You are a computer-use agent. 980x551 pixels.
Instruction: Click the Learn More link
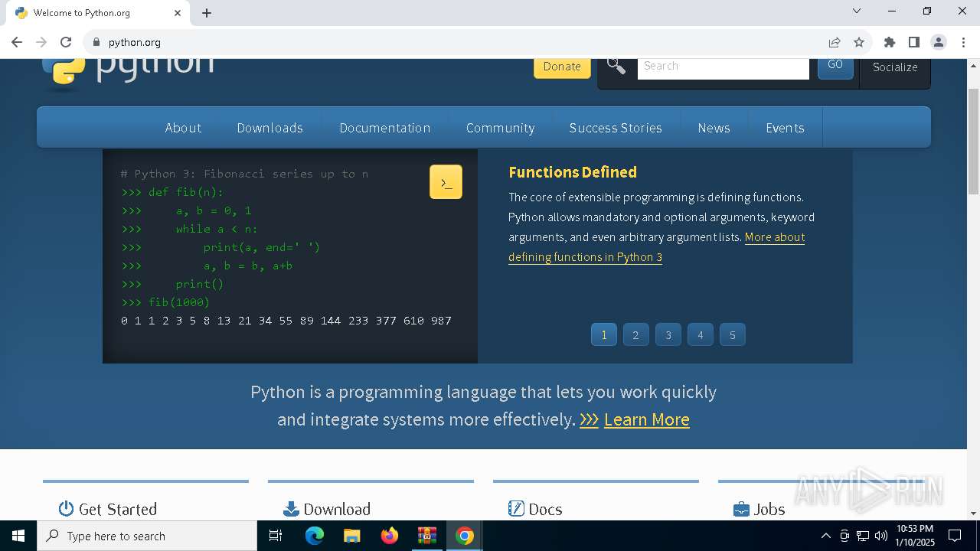(646, 419)
